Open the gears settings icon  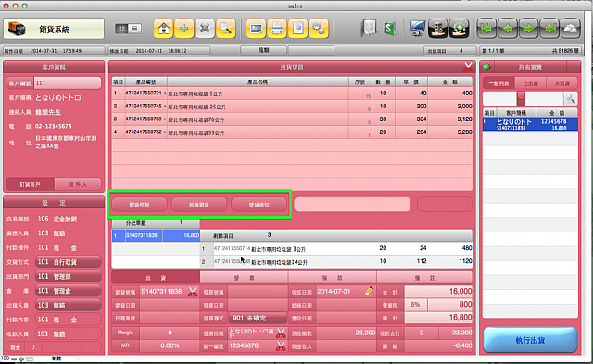(x=319, y=29)
